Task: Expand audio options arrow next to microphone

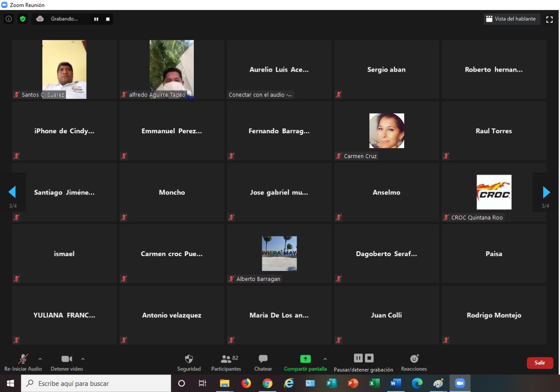Action: pos(40,359)
